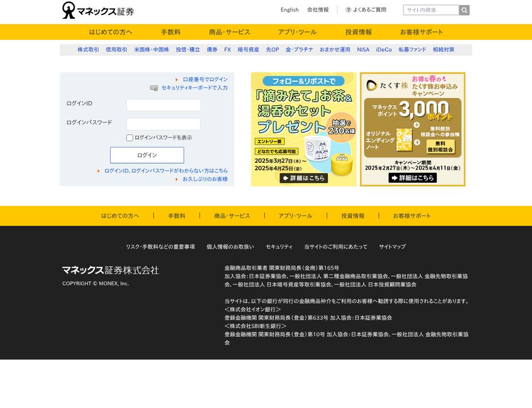Open the サイトマップ footer link
Image resolution: width=532 pixels, height=408 pixels.
(392, 246)
